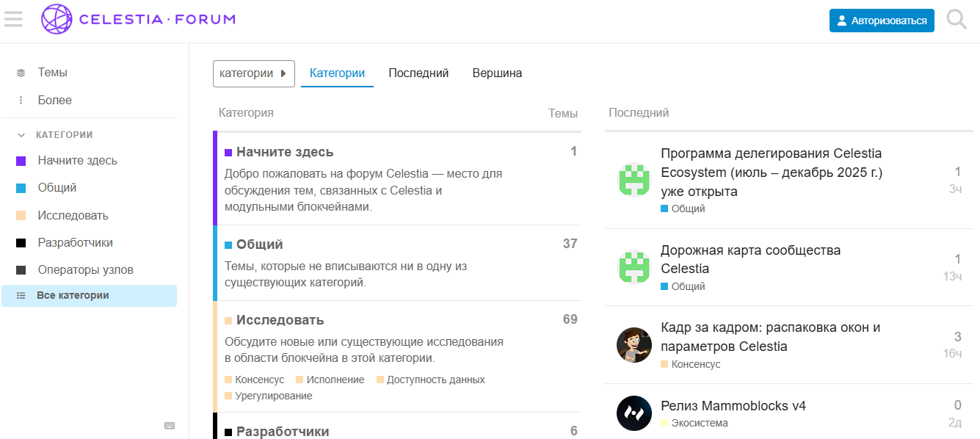Click the 16ч timestamp of Кадр за кадром
Image resolution: width=980 pixels, height=439 pixels.
(x=953, y=354)
